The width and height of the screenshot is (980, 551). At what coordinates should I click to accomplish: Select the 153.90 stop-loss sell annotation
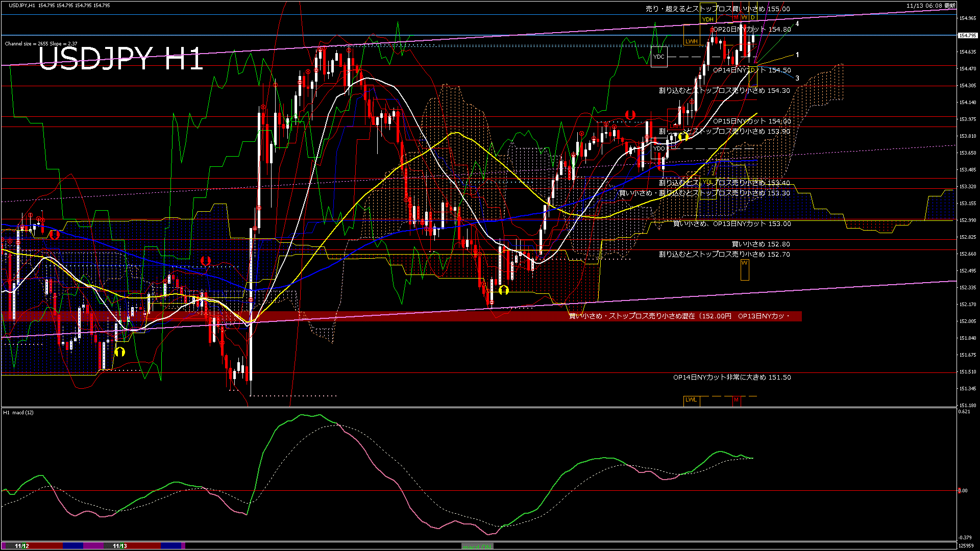(724, 131)
